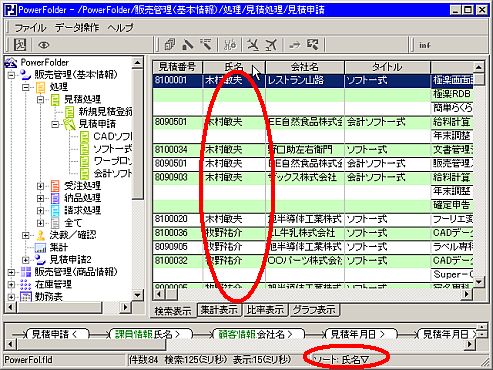Click the タイトル column header

pos(387,67)
